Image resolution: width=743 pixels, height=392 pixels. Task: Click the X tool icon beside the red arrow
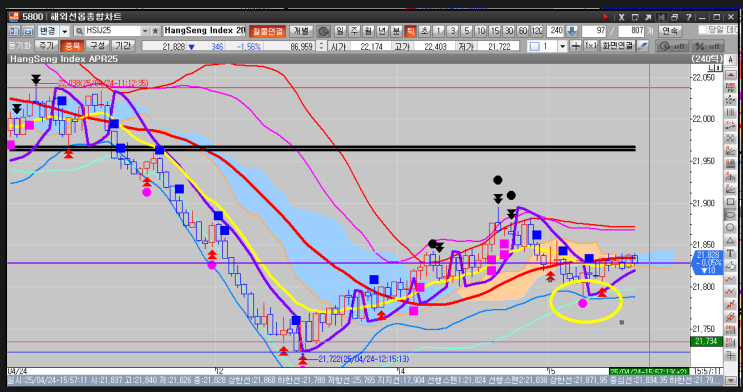tap(622, 17)
